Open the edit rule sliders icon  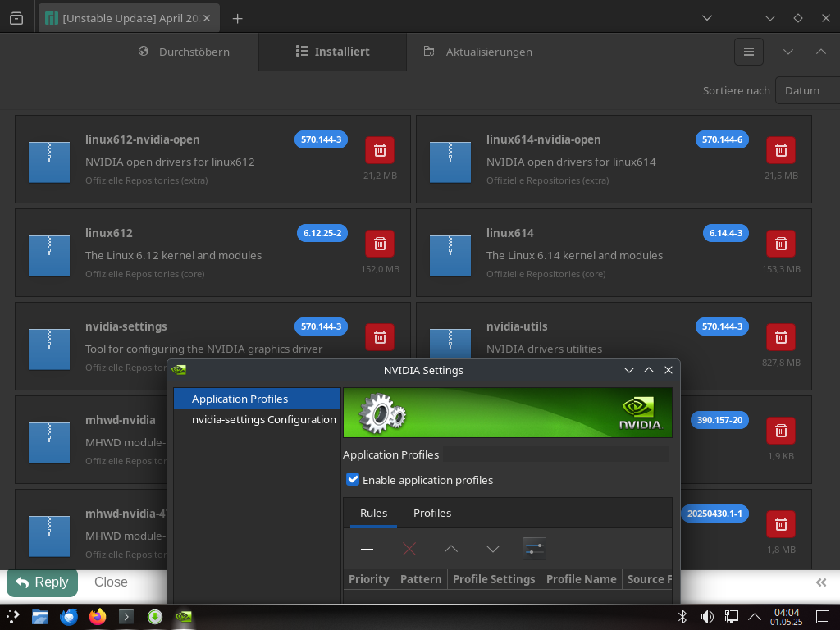coord(535,549)
